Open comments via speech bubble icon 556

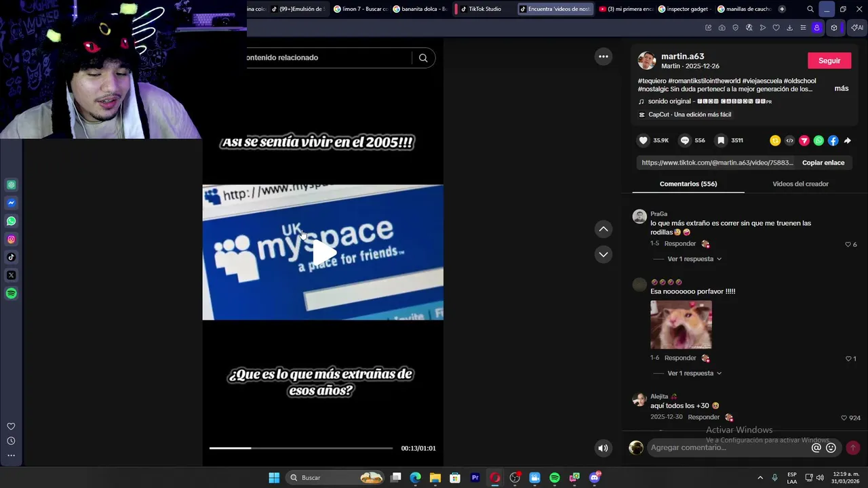[x=685, y=140]
